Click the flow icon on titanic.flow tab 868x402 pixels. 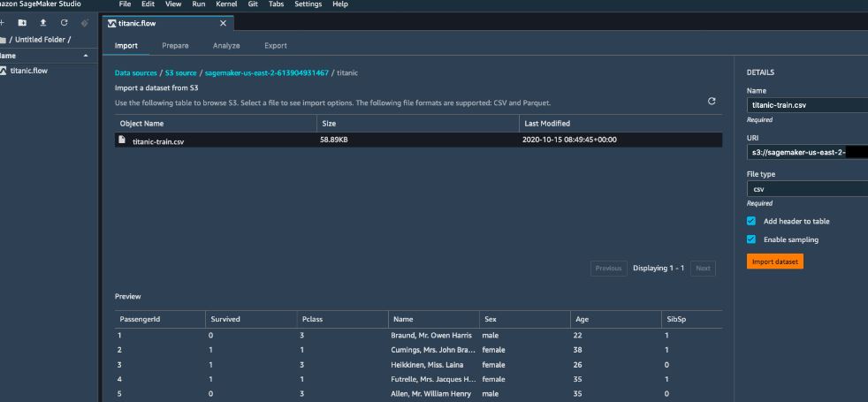[112, 23]
